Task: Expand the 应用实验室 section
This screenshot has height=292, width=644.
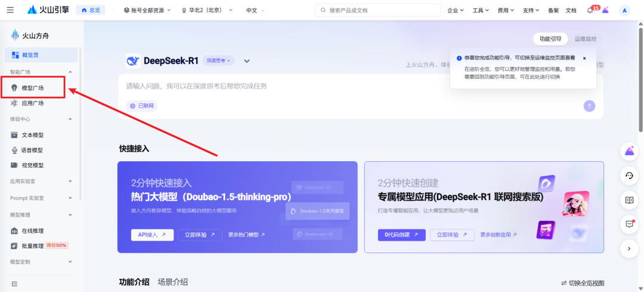Action: pos(70,181)
